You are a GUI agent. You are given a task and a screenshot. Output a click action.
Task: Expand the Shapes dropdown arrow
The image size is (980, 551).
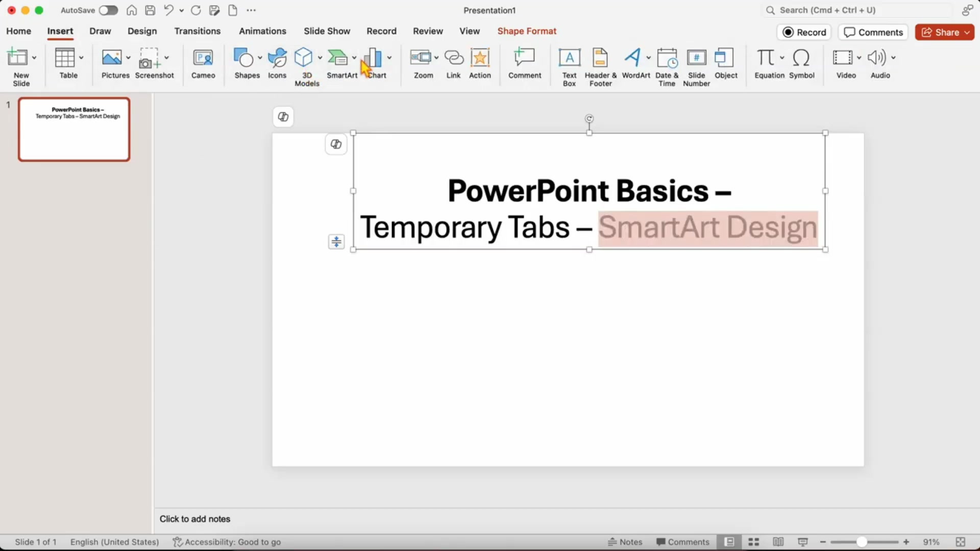coord(260,58)
